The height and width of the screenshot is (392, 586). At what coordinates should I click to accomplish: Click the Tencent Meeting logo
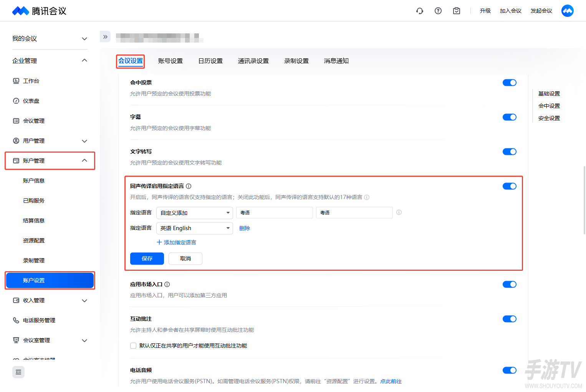pos(39,11)
